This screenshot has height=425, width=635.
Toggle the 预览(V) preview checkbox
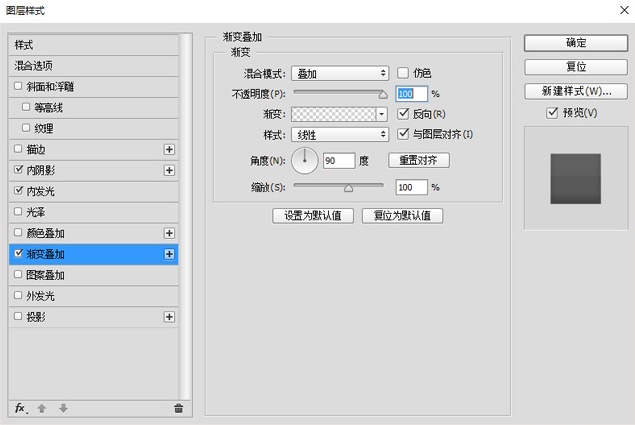[x=552, y=113]
